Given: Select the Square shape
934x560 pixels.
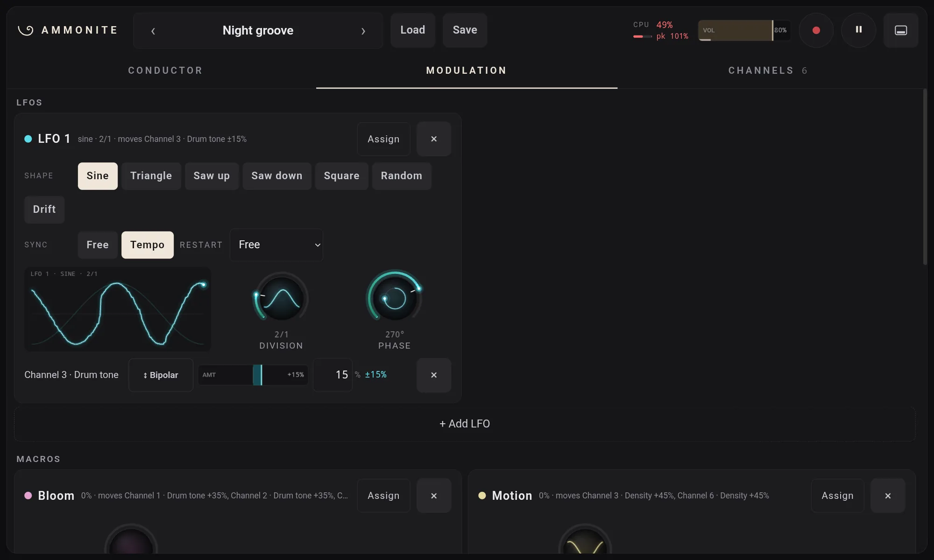Looking at the screenshot, I should click(342, 176).
